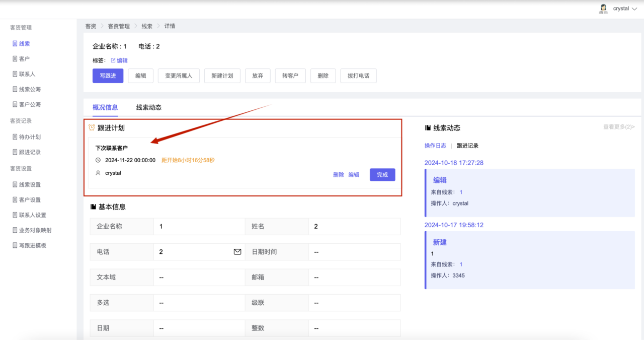Click 操作人:3345 text
This screenshot has height=340, width=644.
(x=448, y=276)
